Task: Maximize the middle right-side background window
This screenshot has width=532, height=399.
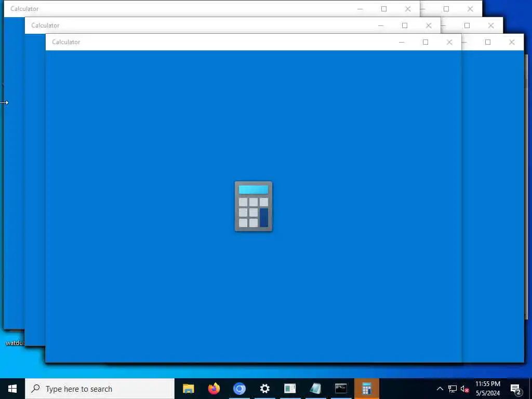Action: [x=467, y=25]
